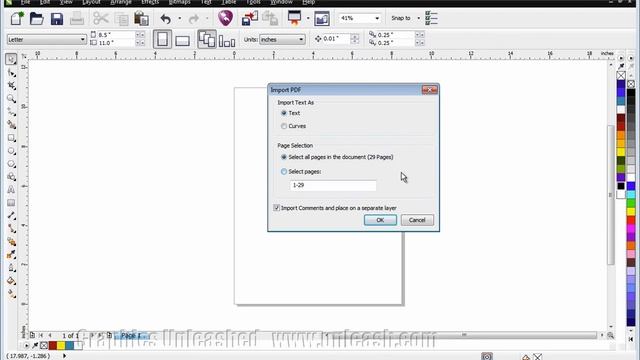
Task: Select the Eyedropper tool
Action: pyautogui.click(x=11, y=255)
